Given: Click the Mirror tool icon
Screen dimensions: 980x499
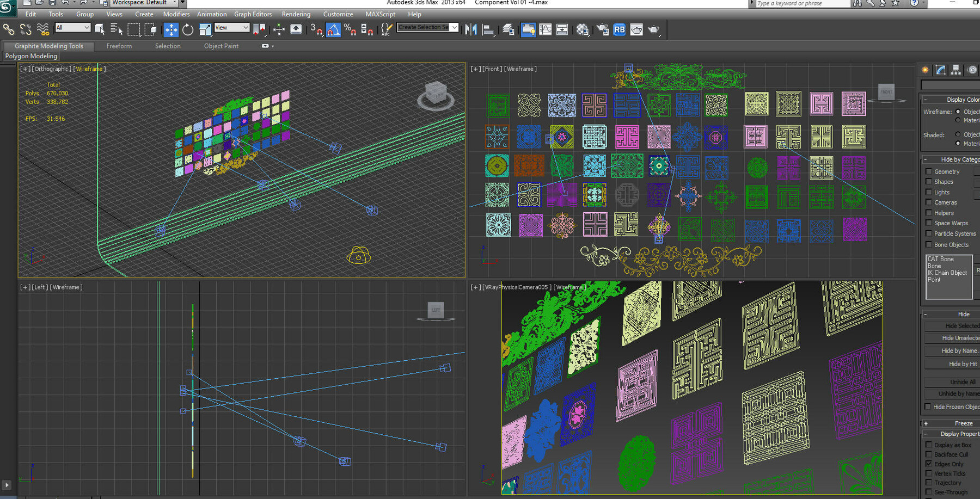Looking at the screenshot, I should click(x=471, y=29).
